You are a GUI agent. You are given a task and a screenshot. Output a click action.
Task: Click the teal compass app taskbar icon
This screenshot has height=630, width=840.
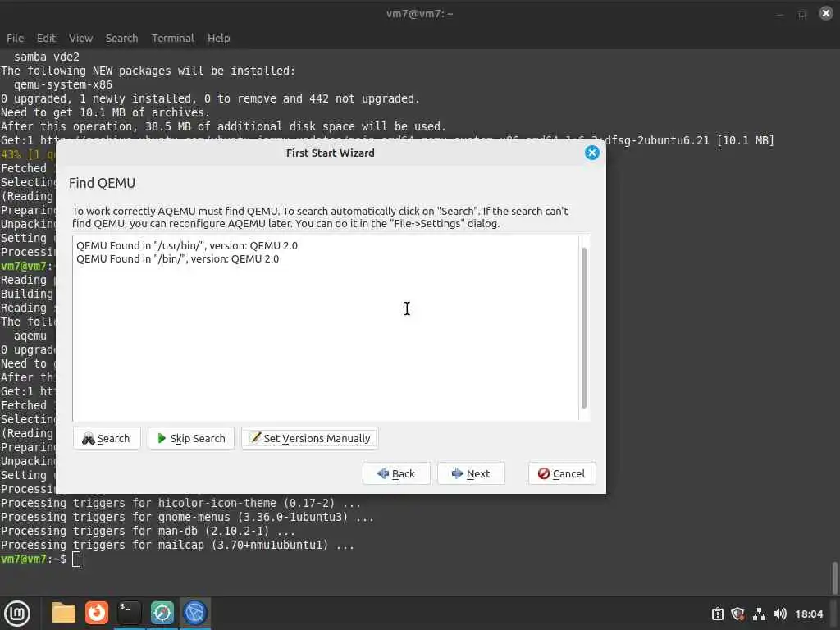coord(162,613)
